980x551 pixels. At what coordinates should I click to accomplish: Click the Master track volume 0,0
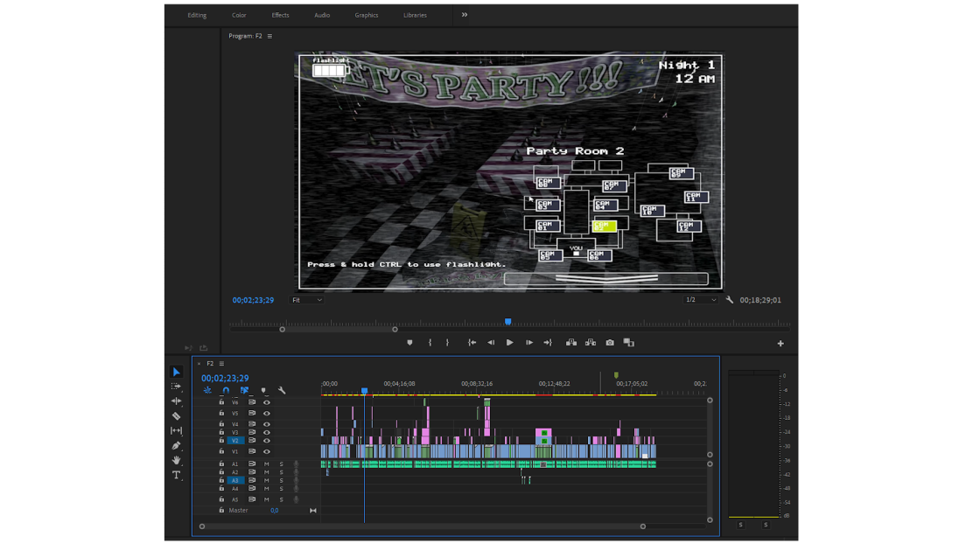[275, 511]
